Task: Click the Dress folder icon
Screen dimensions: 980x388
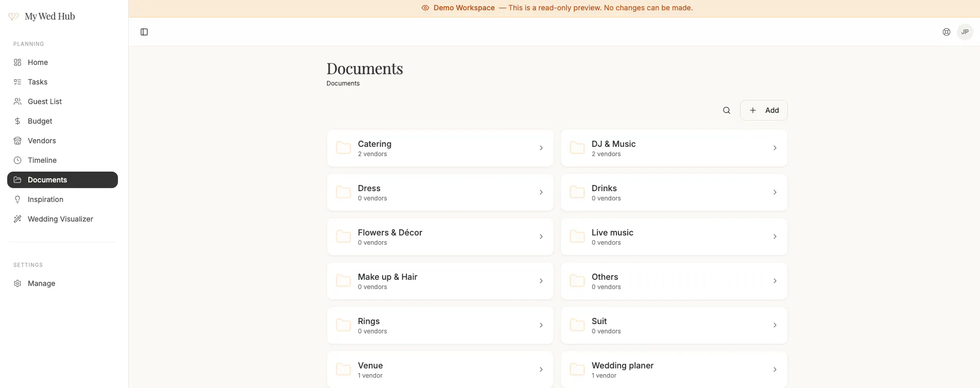Action: (343, 192)
